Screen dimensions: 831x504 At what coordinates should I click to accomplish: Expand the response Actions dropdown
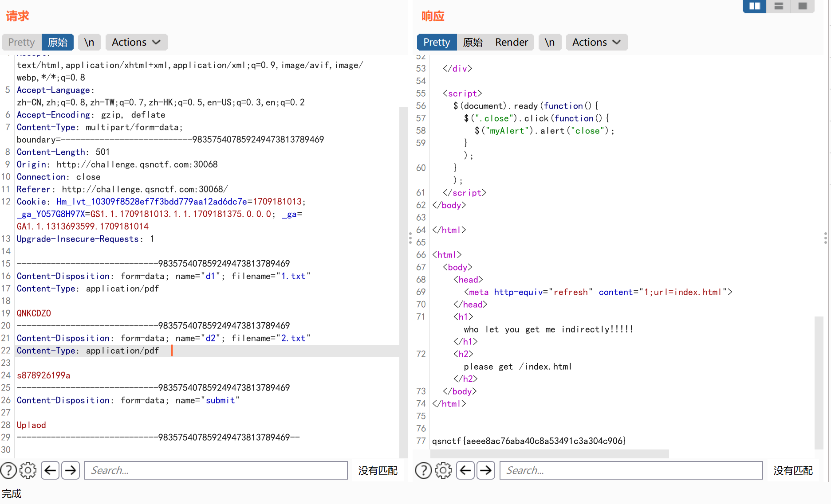tap(596, 42)
